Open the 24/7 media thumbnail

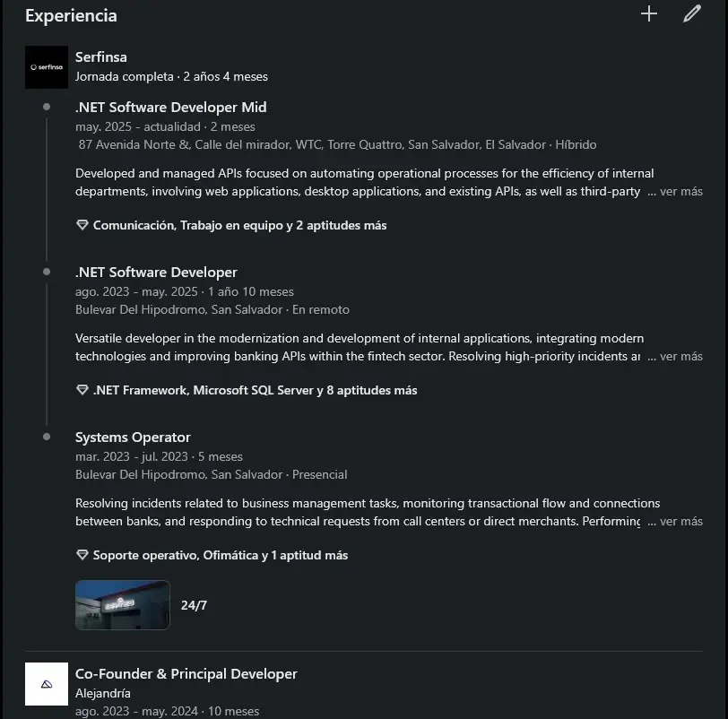point(122,604)
